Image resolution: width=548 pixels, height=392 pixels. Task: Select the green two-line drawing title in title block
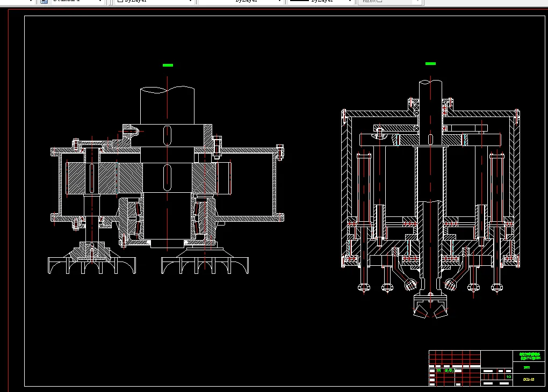(530, 356)
